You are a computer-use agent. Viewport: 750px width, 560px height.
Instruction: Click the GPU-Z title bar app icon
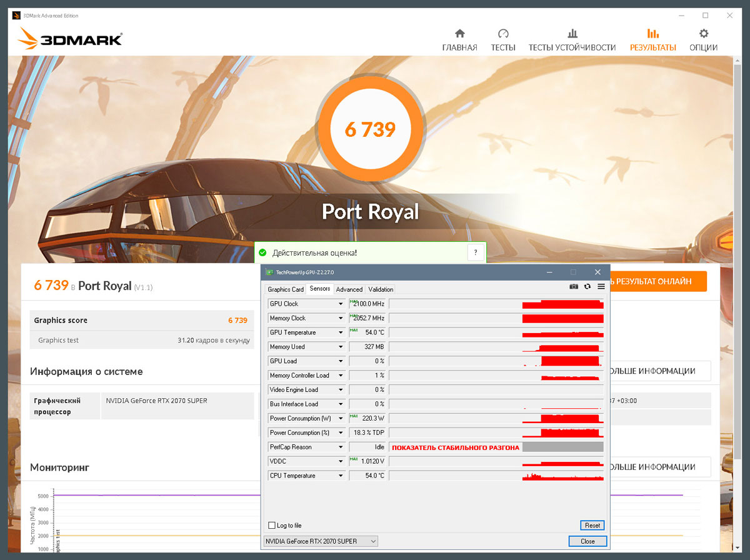tap(269, 272)
